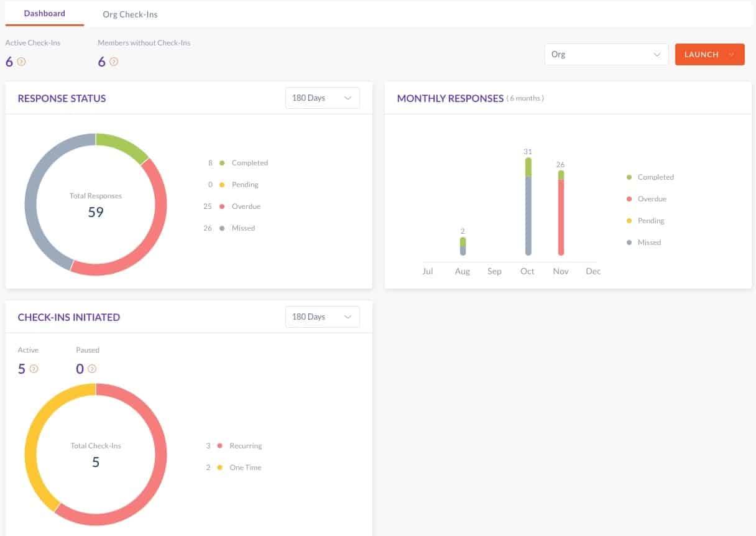Screen dimensions: 756x536
Task: Switch to the Dashboard tab
Action: tap(45, 14)
